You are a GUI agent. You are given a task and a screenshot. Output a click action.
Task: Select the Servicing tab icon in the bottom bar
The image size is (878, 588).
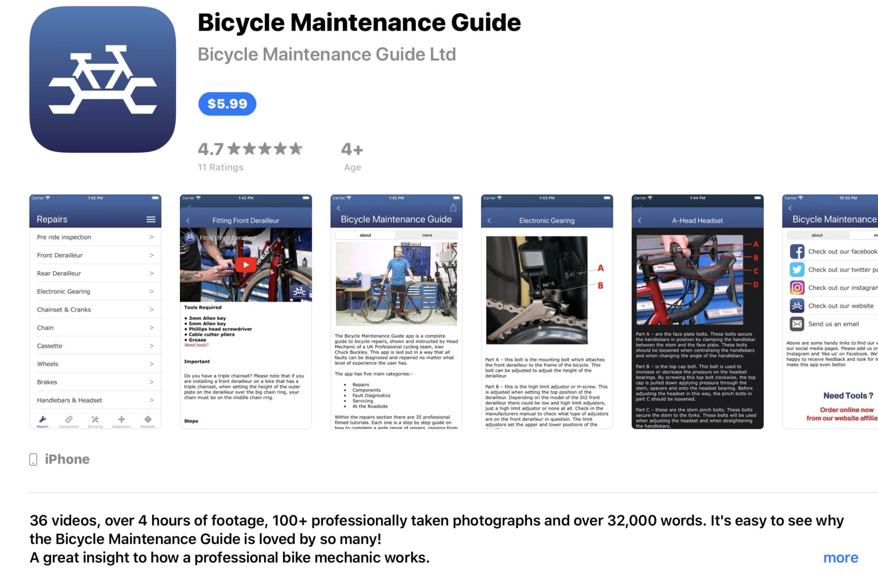pos(95,420)
